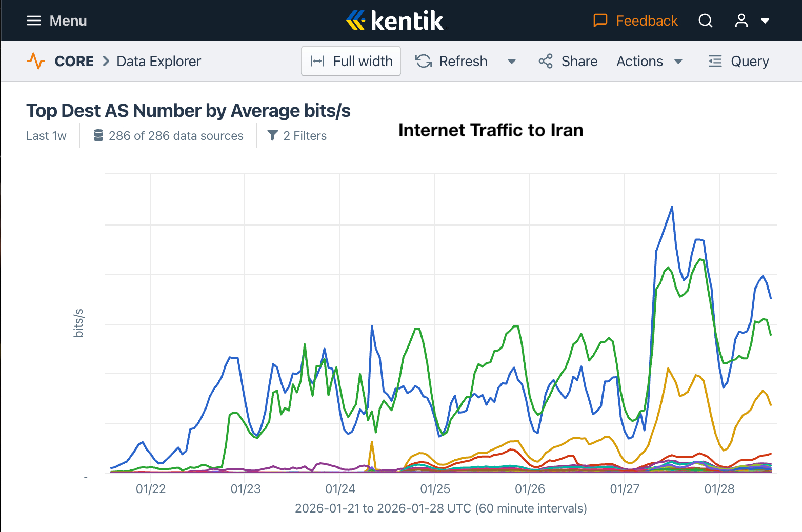Open the search magnifier icon
802x532 pixels.
click(706, 21)
